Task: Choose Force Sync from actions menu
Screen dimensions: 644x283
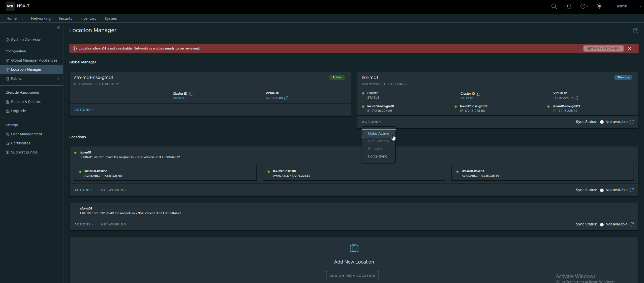Action: (x=377, y=156)
